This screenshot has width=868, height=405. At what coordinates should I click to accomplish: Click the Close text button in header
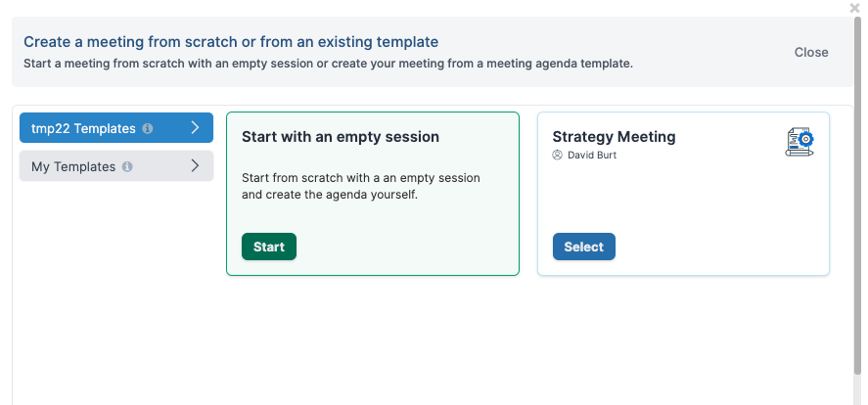coord(811,52)
